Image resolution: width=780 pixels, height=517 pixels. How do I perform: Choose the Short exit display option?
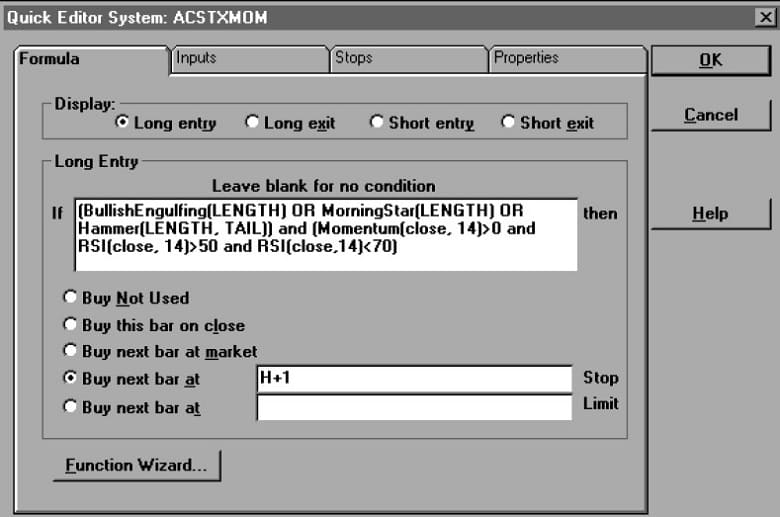508,123
